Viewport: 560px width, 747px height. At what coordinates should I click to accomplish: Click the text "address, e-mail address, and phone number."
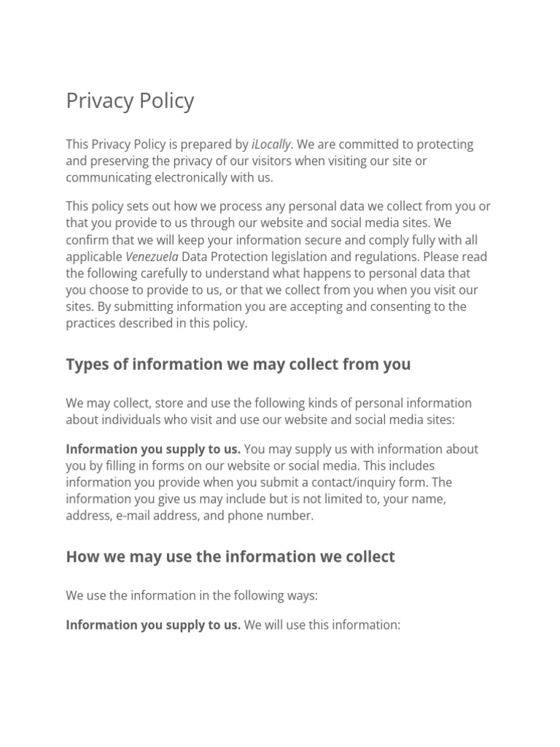[x=190, y=516]
